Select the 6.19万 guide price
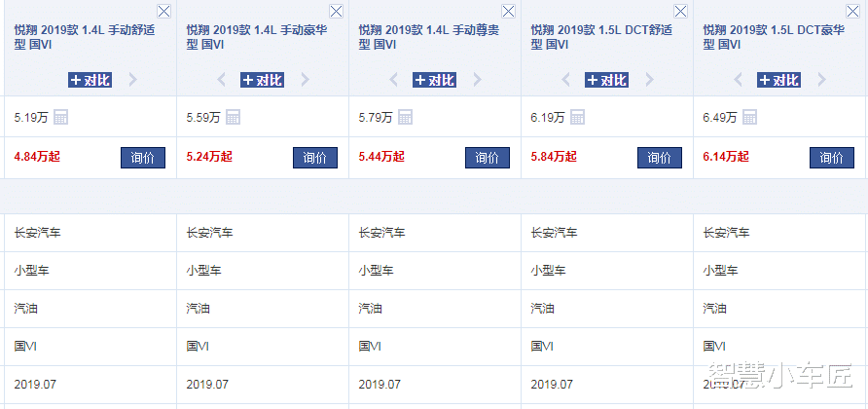Screen dimensions: 868x409 548,118
